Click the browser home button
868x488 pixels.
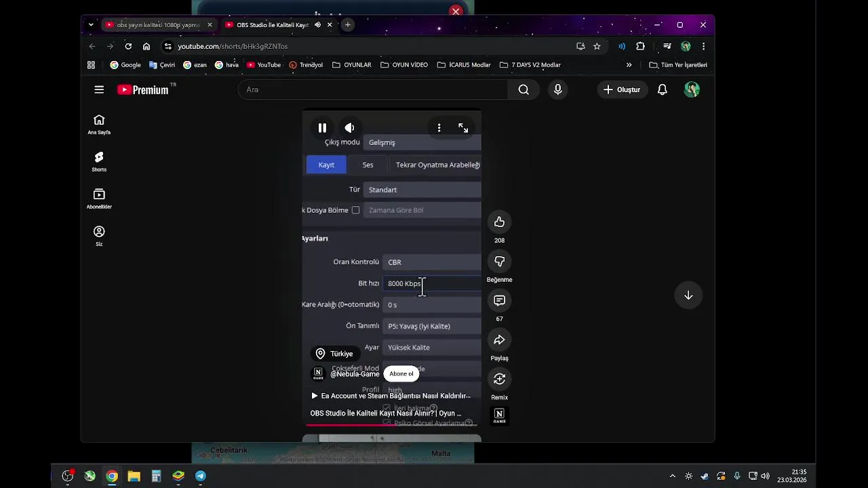pos(146,46)
